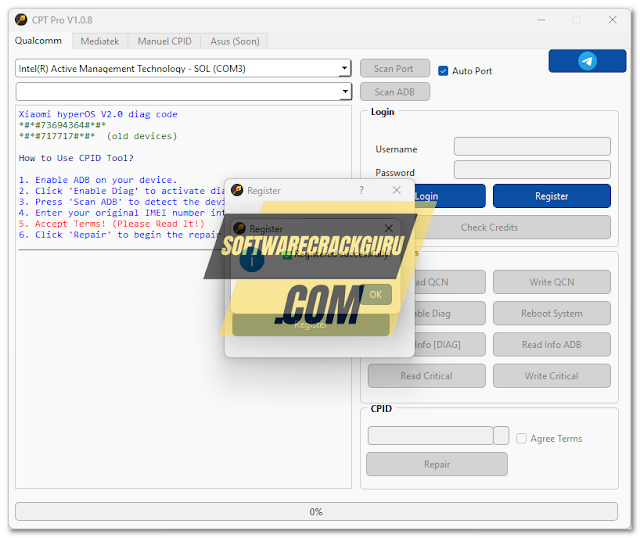Image resolution: width=640 pixels, height=538 pixels.
Task: Click the Write Critical button
Action: click(552, 376)
